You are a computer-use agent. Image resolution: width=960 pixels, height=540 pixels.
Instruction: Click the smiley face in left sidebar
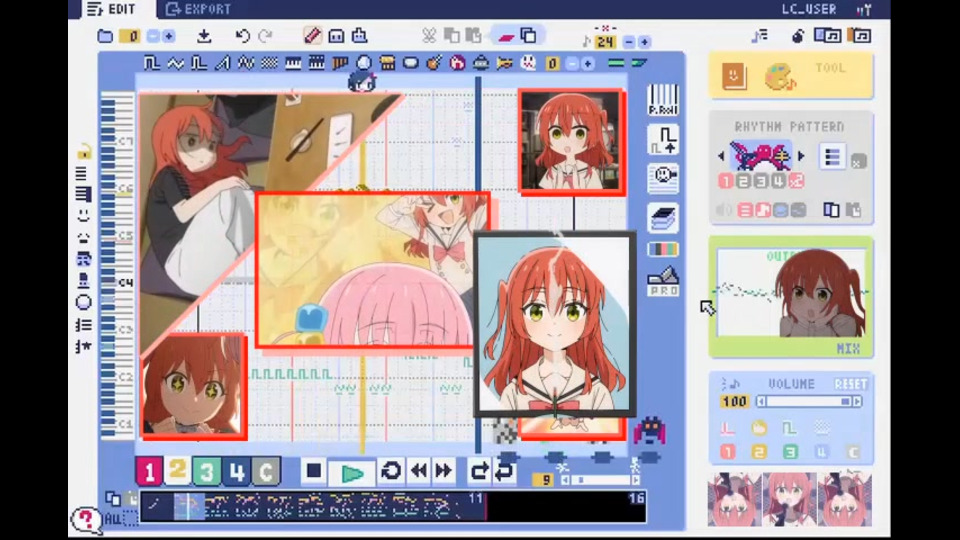tap(83, 216)
